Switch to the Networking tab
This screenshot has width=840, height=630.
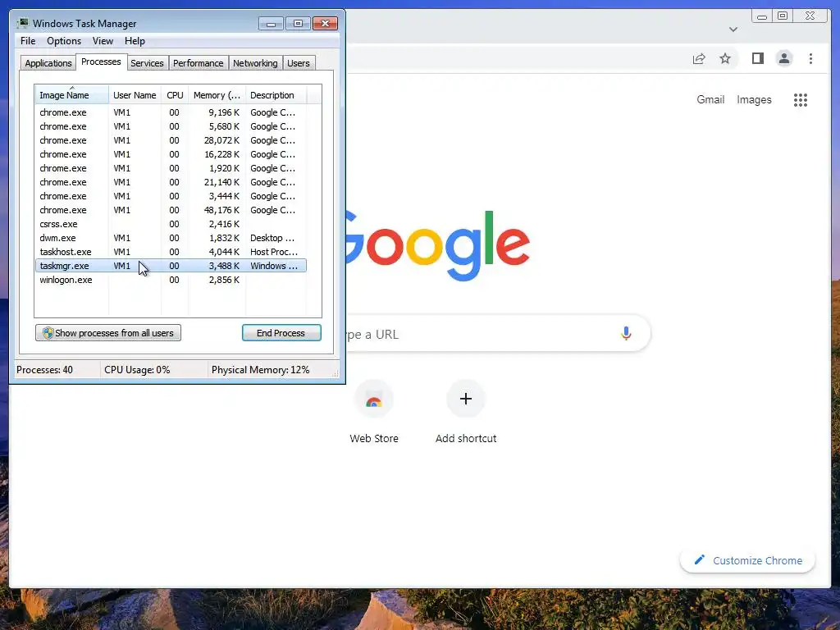[x=255, y=63]
